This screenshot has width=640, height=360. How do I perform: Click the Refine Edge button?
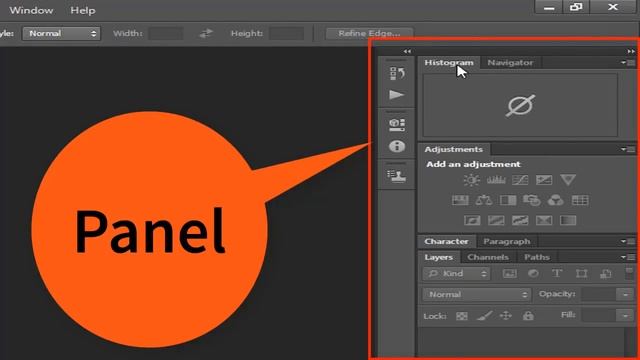(369, 33)
